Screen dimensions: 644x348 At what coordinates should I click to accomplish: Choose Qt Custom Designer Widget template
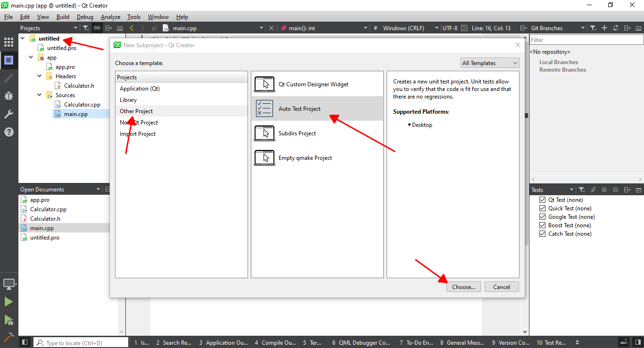317,84
